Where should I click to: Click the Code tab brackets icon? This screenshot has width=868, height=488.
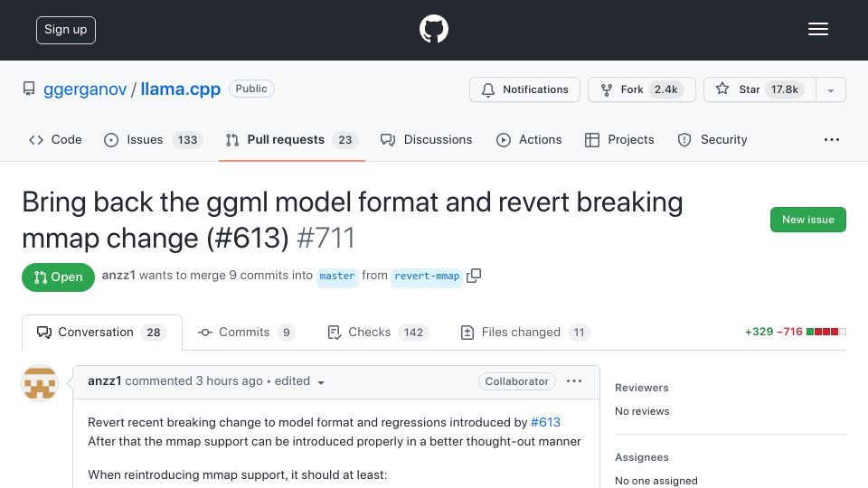[36, 140]
